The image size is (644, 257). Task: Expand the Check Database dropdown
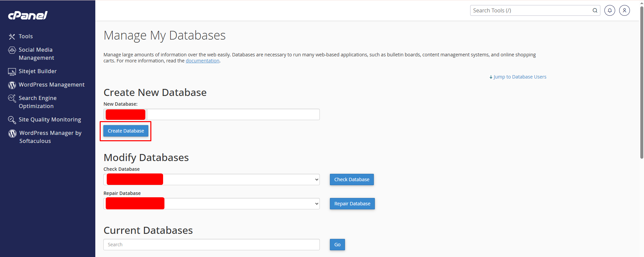click(316, 179)
